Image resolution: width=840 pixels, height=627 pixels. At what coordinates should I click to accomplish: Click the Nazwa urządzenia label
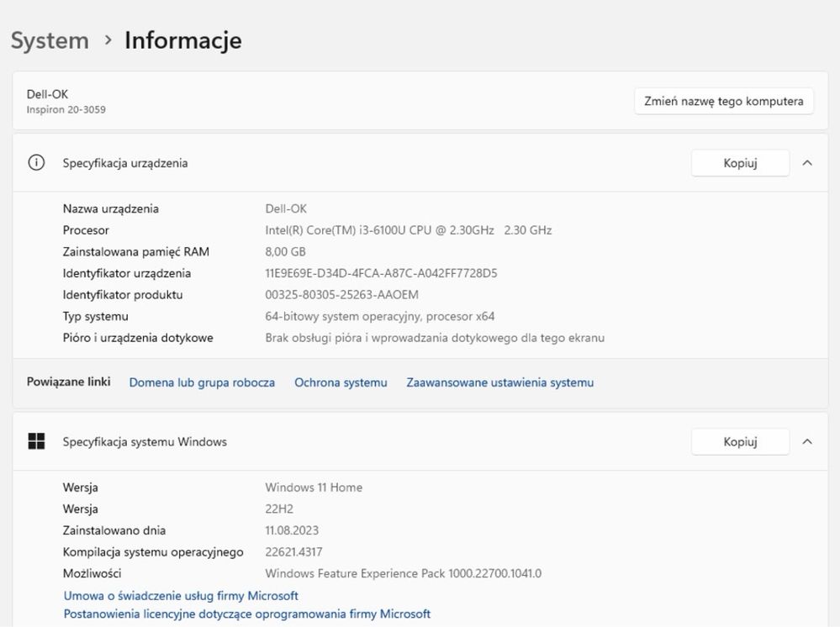point(110,208)
